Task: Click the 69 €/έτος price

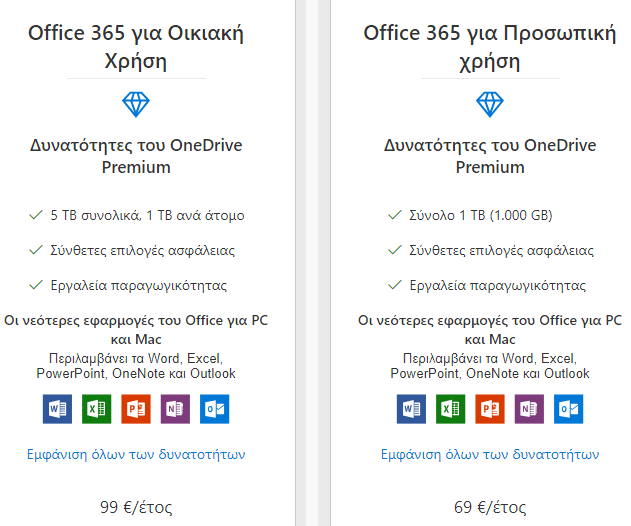Action: click(490, 507)
